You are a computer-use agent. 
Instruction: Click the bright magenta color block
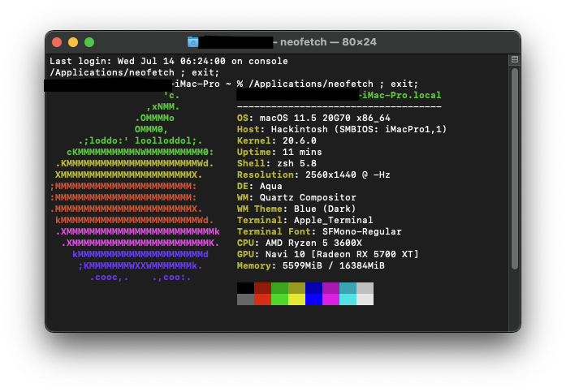tap(331, 299)
